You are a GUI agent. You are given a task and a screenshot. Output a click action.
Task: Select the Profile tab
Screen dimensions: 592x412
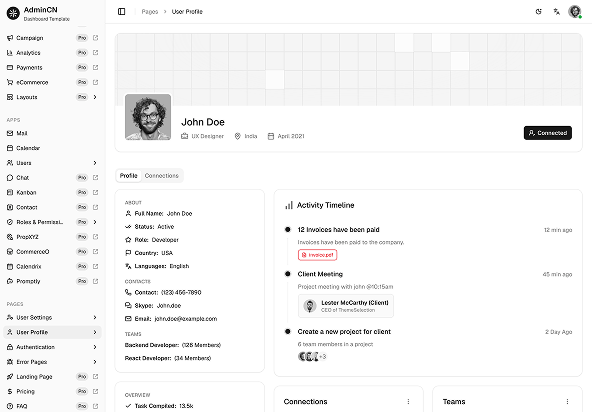[128, 176]
